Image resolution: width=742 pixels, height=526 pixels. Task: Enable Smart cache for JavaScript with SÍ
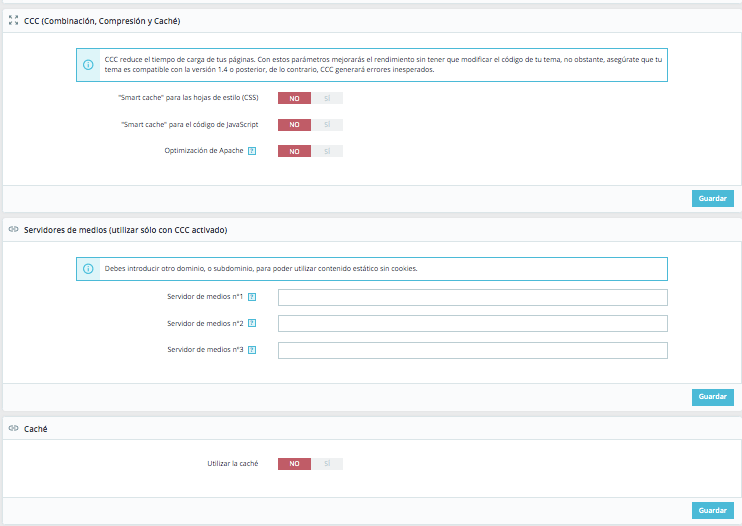click(x=327, y=125)
